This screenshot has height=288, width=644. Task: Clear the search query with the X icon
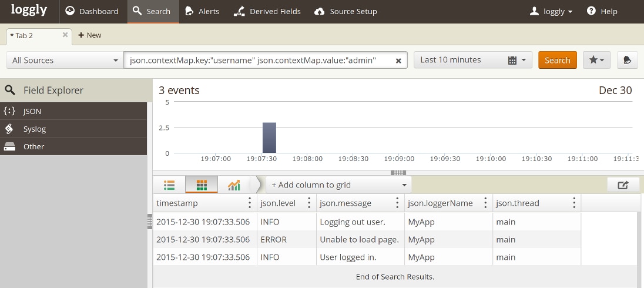coord(398,61)
